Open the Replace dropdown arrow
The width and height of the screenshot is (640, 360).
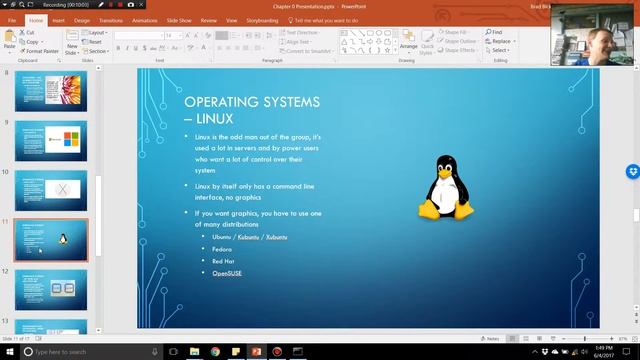coord(514,41)
